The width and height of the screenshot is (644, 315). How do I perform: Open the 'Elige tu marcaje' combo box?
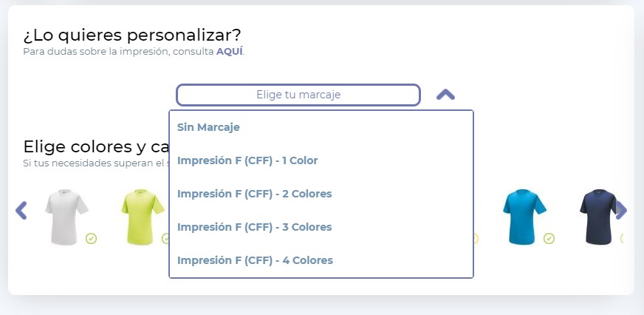(298, 95)
